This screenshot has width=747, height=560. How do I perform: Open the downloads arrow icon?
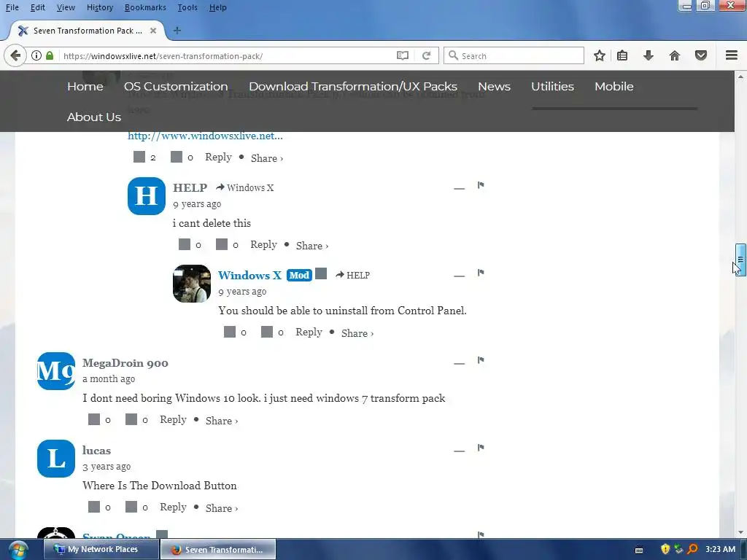[x=648, y=55]
